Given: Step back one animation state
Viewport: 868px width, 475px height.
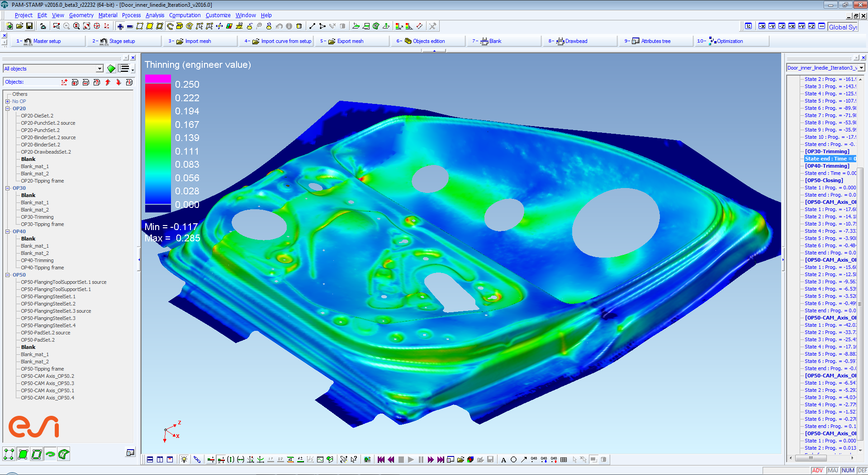Looking at the screenshot, I should (391, 460).
